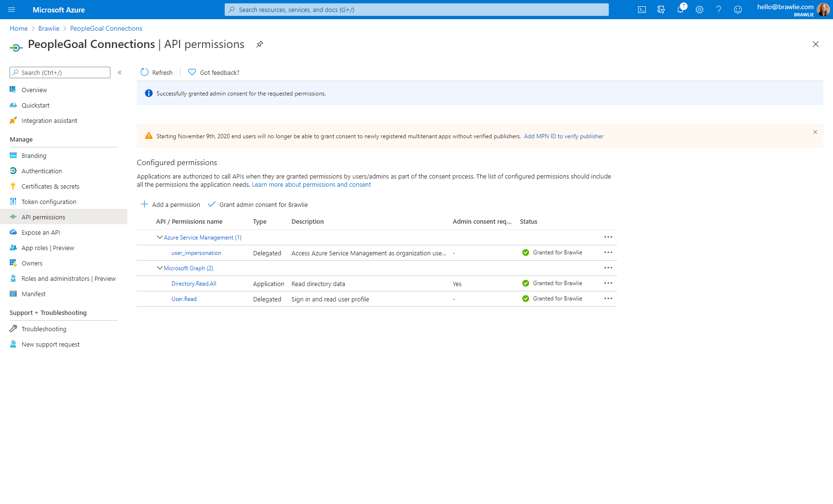Open the feedback smiley icon
This screenshot has height=504, width=833.
click(x=738, y=10)
